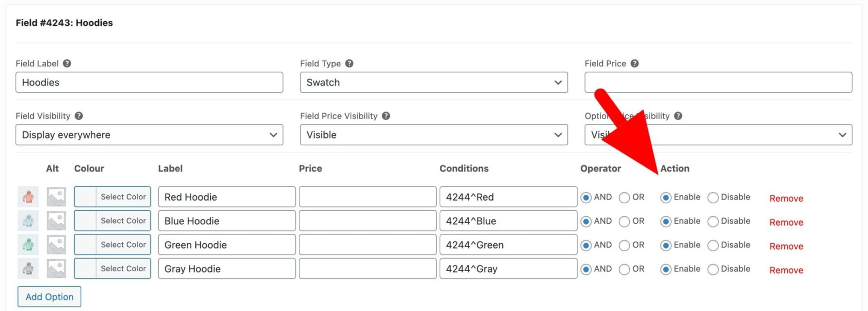Screen dimensions: 868x311
Task: Open the Field Type Swatch dropdown
Action: 434,82
